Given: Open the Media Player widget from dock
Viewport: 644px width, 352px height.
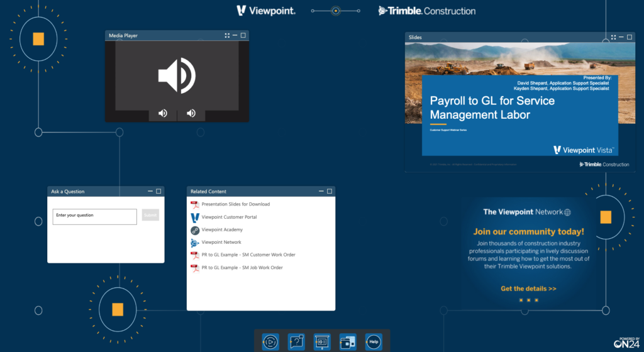Looking at the screenshot, I should pos(270,342).
